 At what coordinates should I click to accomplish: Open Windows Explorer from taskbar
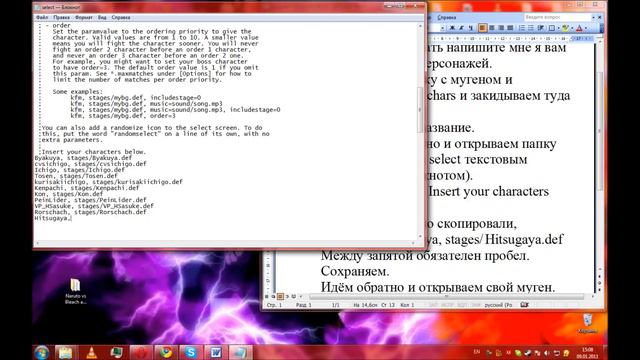point(66,353)
